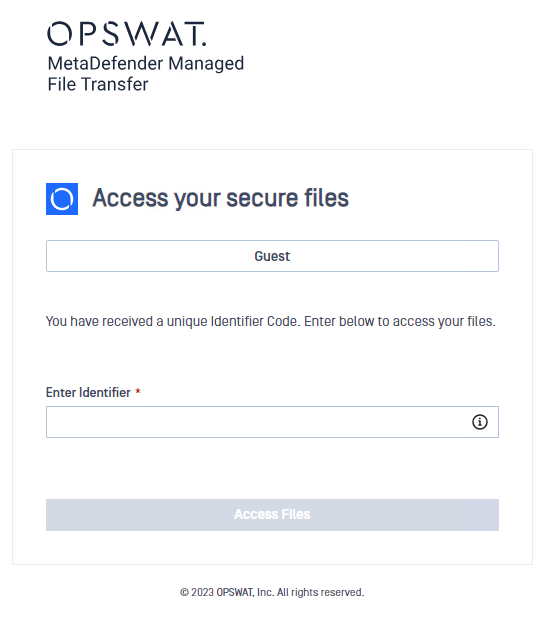Viewport: 548px width, 628px height.
Task: Click the words All rights reserved in footer
Action: (320, 592)
